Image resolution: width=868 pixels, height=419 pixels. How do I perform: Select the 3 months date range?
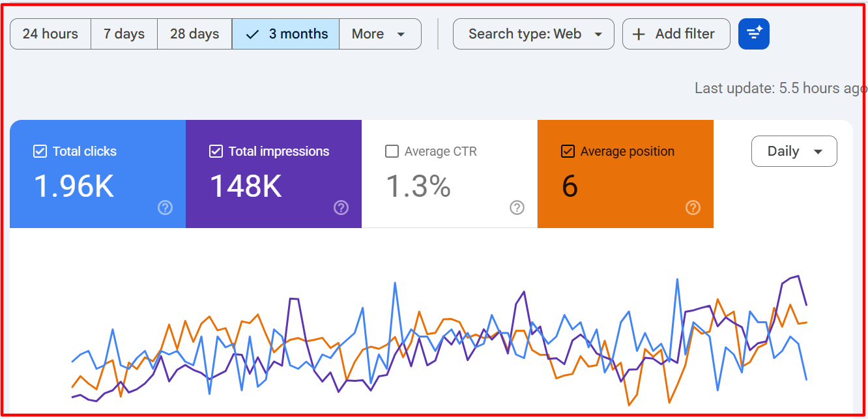coord(285,34)
